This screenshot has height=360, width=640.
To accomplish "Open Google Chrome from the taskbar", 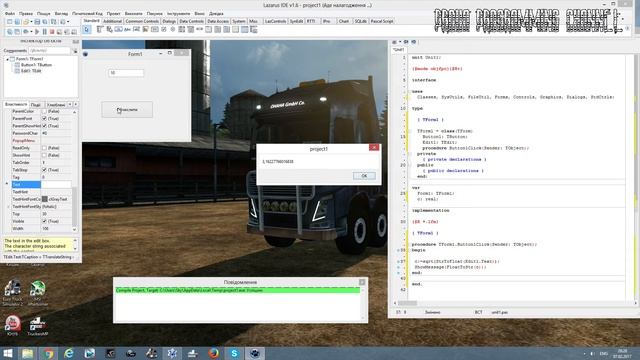I will pos(48,353).
